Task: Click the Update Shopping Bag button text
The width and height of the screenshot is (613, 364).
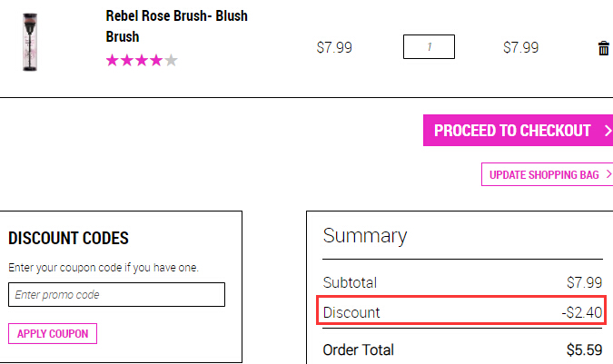Action: 544,174
